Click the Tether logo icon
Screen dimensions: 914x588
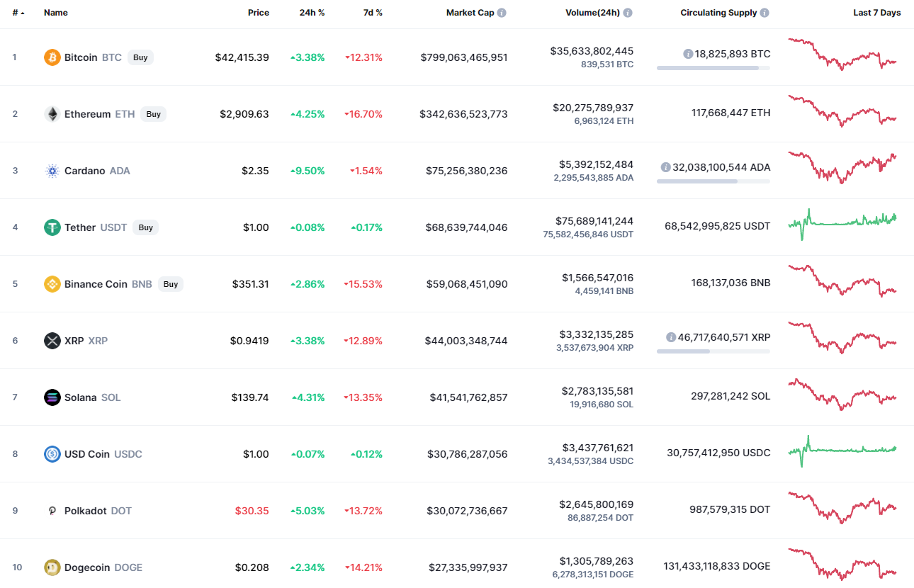pyautogui.click(x=52, y=227)
